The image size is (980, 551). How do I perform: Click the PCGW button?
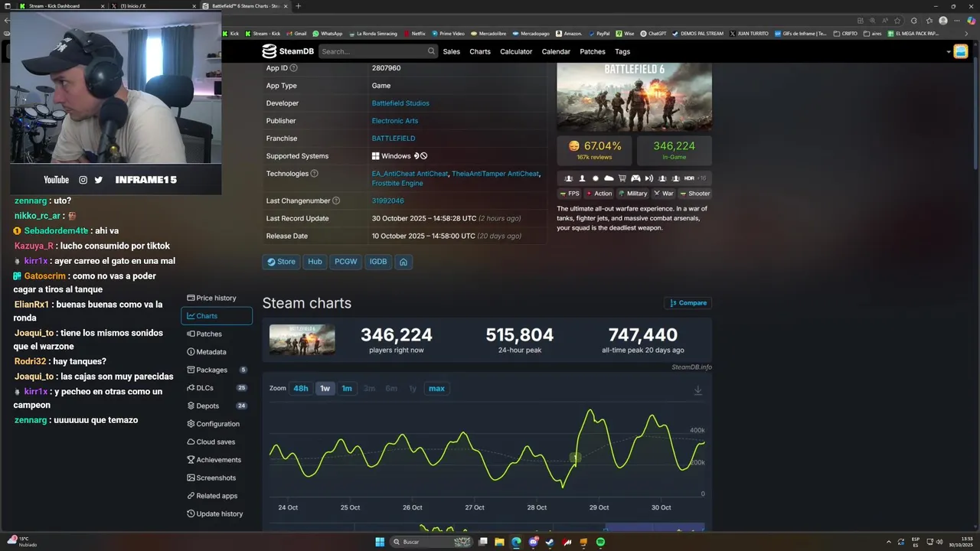coord(346,262)
